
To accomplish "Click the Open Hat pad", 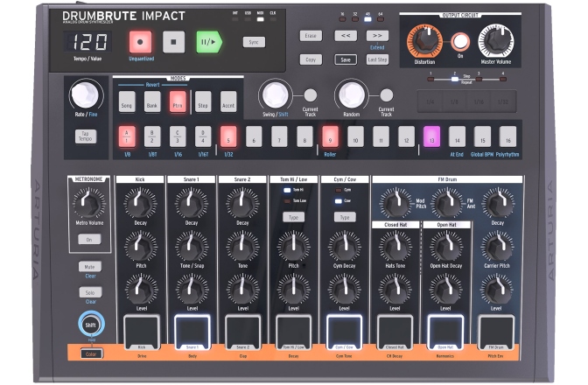I will tap(445, 332).
